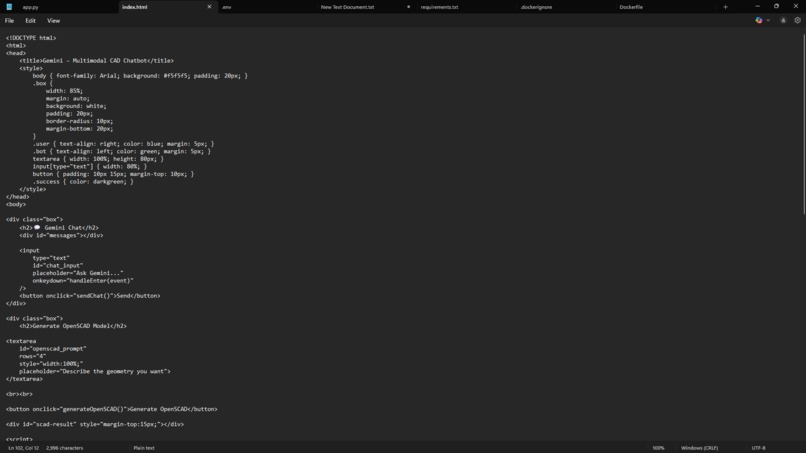806x453 pixels.
Task: Click the vertical scrollbar thumb
Action: click(803, 123)
